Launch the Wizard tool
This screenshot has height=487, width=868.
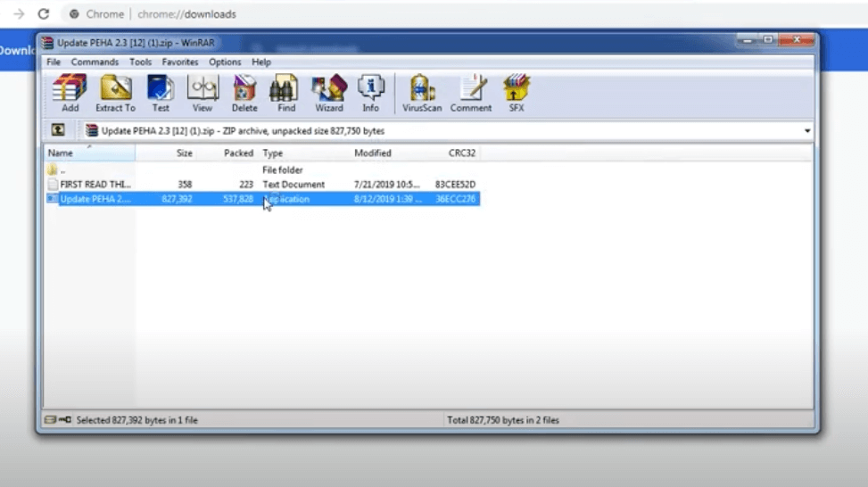(x=329, y=93)
